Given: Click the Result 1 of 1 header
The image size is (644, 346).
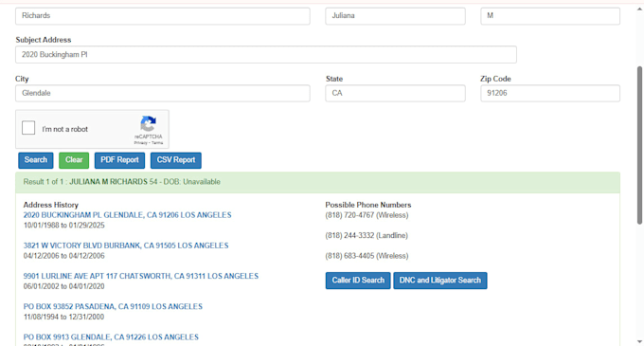Looking at the screenshot, I should pos(317,182).
